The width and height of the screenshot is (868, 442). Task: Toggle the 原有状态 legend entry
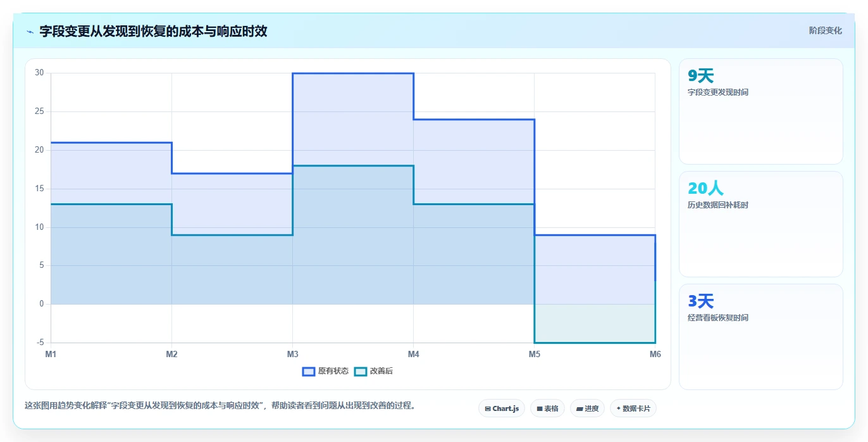(x=325, y=371)
